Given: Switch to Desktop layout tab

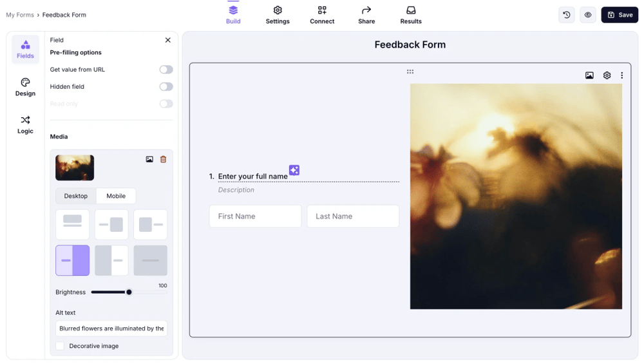Looking at the screenshot, I should (75, 196).
